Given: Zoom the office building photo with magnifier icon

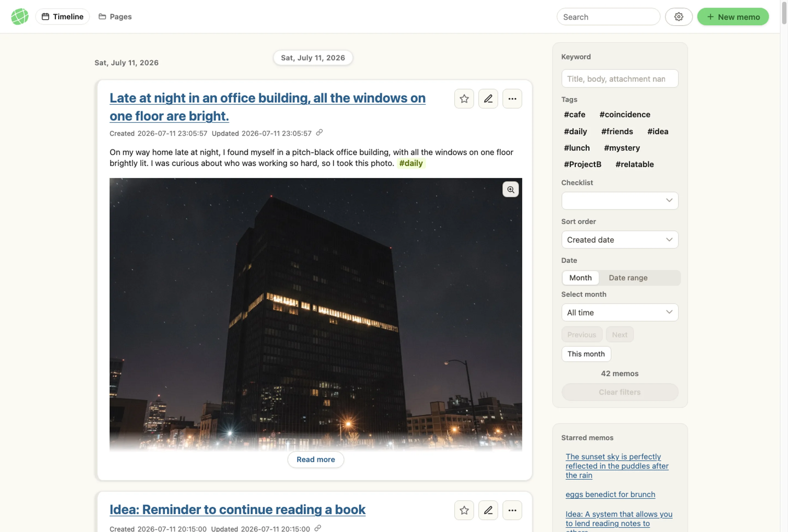Looking at the screenshot, I should 510,190.
